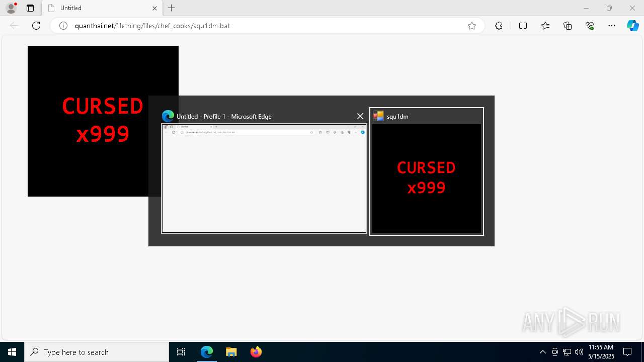This screenshot has width=644, height=362.
Task: Launch Firefox from taskbar
Action: [256, 352]
